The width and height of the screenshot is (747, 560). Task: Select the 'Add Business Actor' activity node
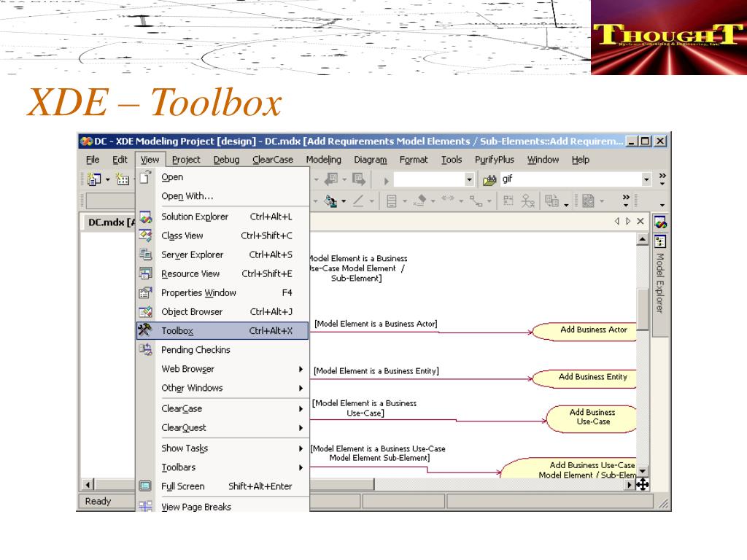[584, 332]
